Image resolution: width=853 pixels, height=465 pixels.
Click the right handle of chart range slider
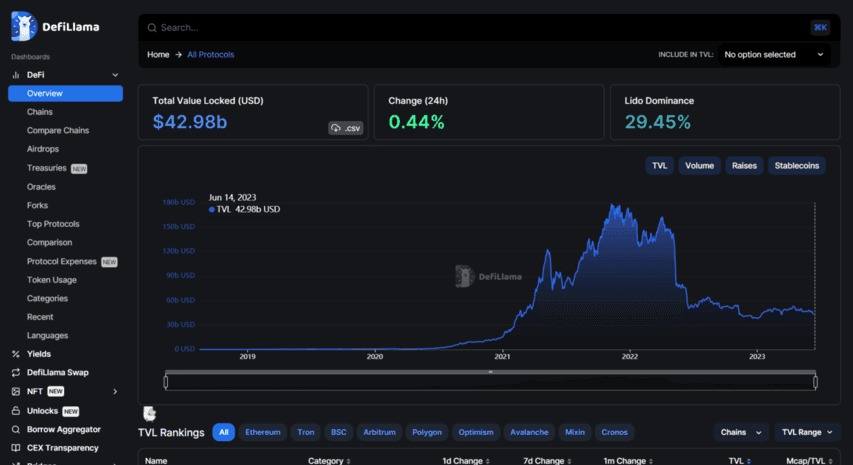coord(815,382)
